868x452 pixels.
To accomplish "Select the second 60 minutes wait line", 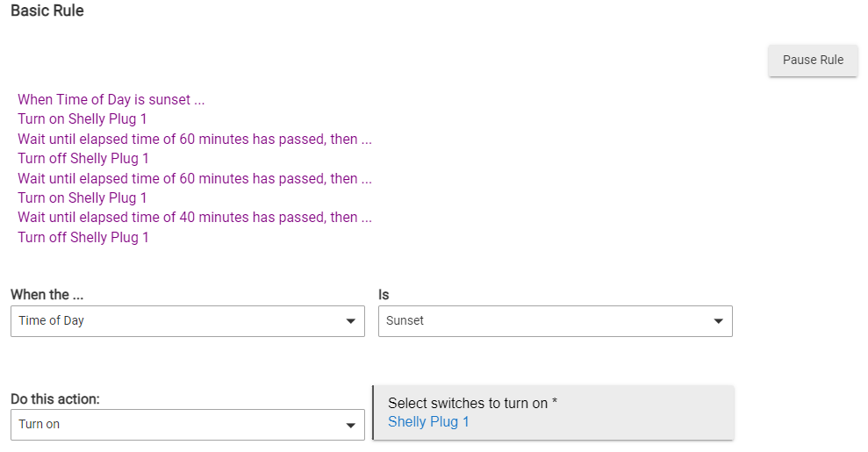I will coord(195,179).
